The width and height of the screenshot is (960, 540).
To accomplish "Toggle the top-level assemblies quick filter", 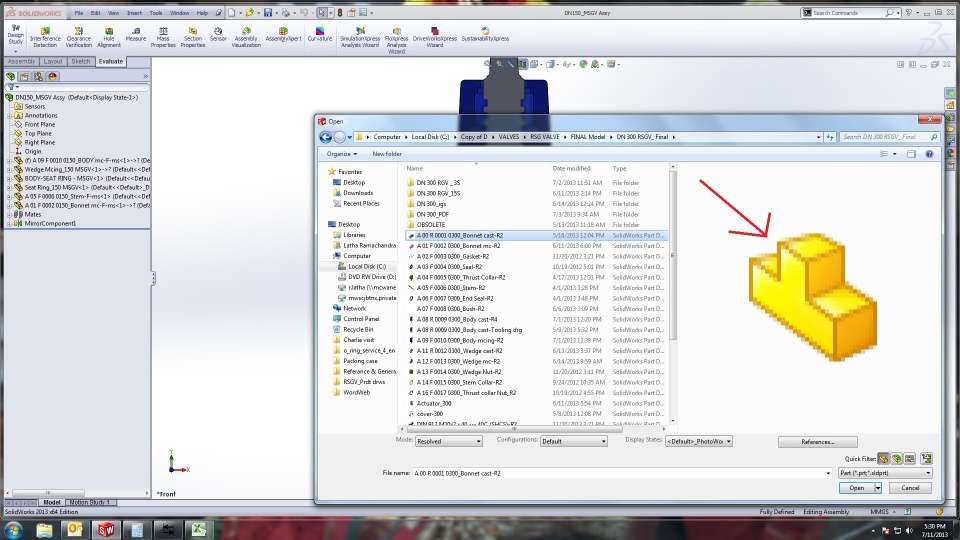I will (926, 458).
